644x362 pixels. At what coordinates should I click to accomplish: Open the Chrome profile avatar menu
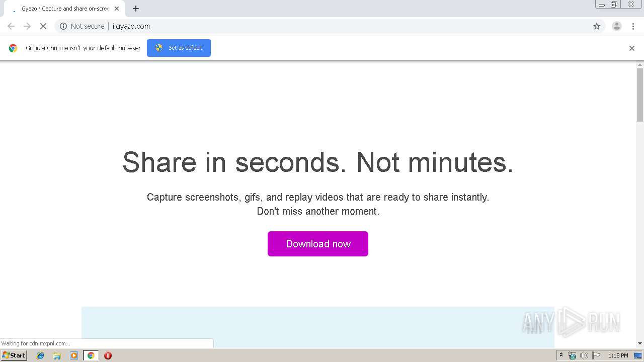[616, 26]
